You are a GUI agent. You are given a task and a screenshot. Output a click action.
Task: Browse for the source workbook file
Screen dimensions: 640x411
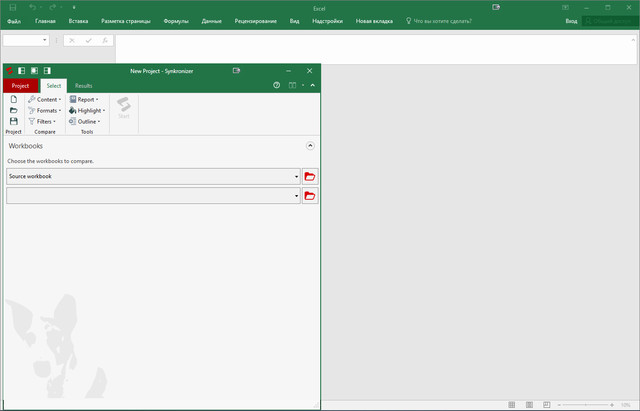(310, 176)
